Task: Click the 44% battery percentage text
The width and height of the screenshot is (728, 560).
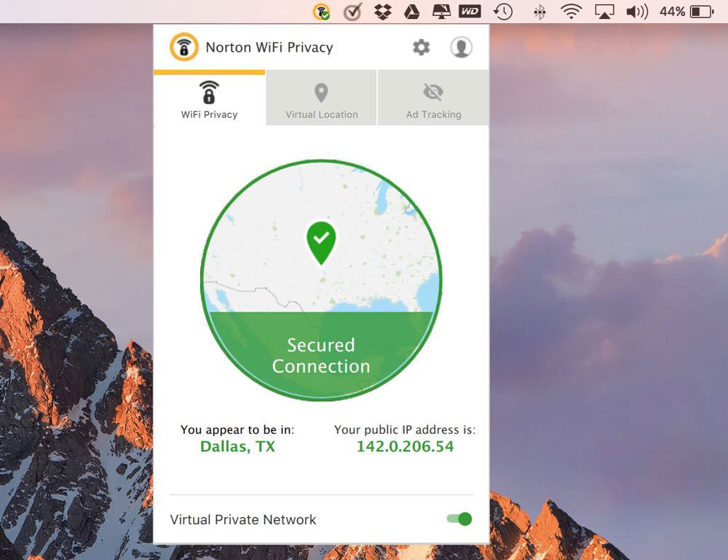Action: (672, 12)
